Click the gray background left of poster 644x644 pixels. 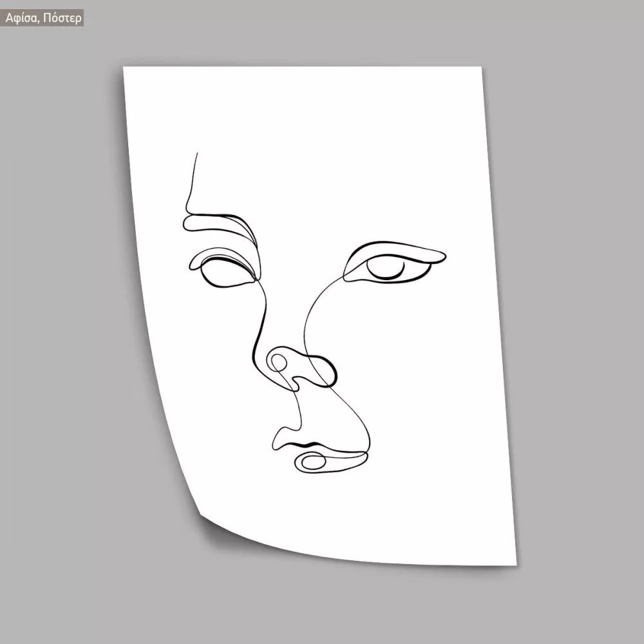pyautogui.click(x=64, y=322)
